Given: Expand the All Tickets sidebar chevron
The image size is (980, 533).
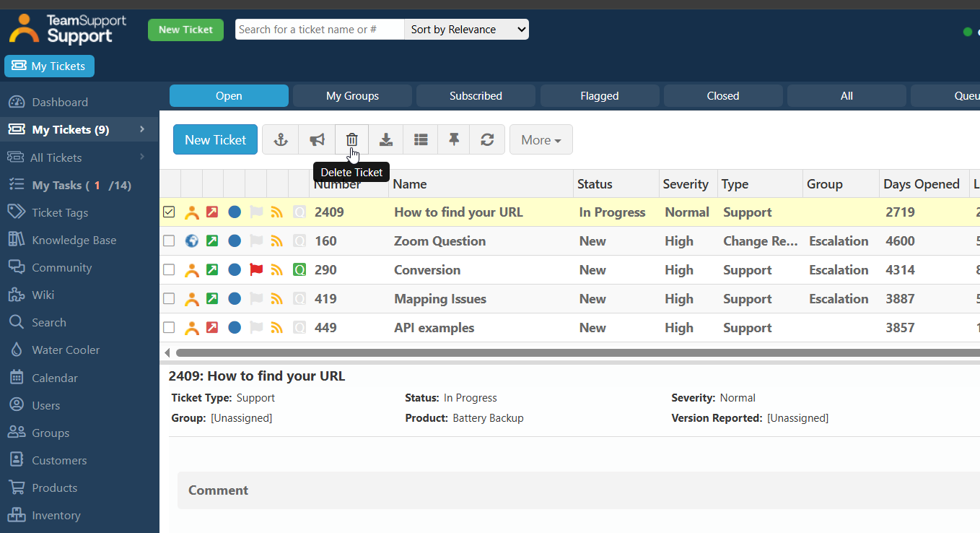Looking at the screenshot, I should (142, 157).
